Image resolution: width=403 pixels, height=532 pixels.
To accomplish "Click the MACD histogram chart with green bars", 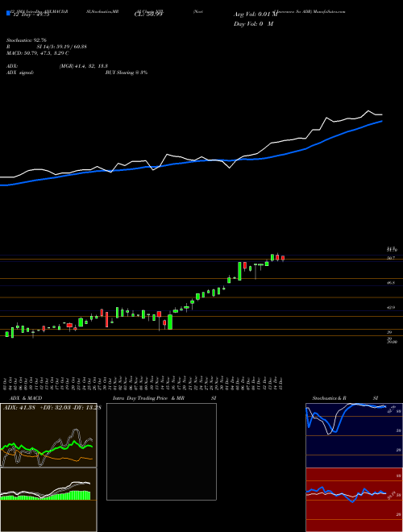I will pos(48,500).
